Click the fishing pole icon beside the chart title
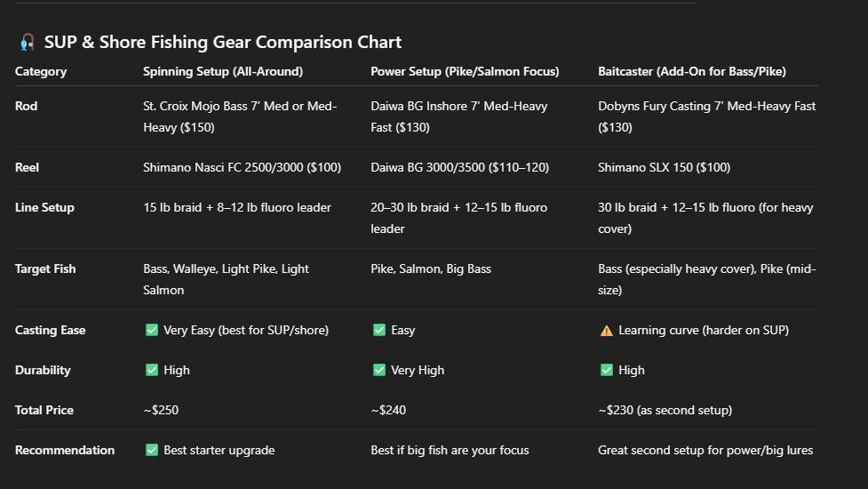Viewport: 868px width, 489px height. pos(27,43)
